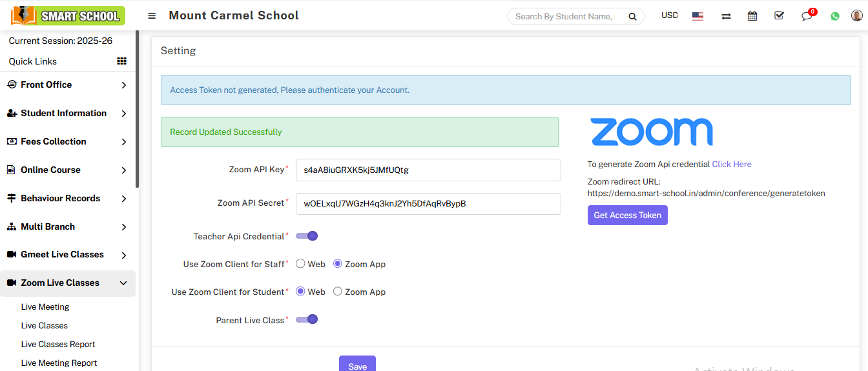Click the switch branch arrows icon
The width and height of the screenshot is (868, 371).
(726, 16)
